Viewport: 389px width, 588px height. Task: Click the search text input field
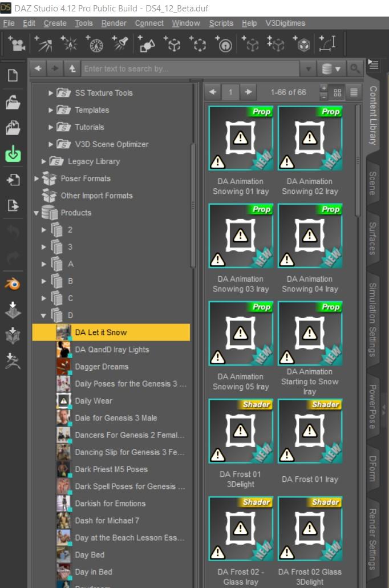191,68
